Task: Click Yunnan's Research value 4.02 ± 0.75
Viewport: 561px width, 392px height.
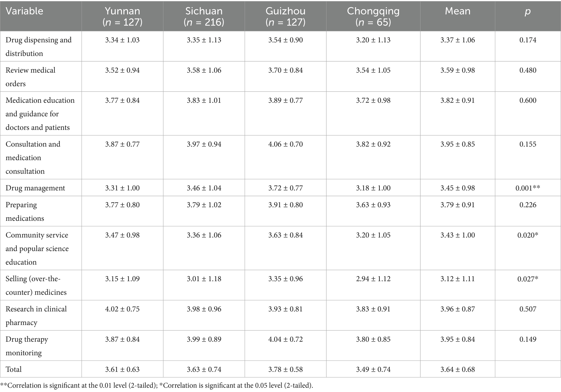Action: tap(122, 309)
